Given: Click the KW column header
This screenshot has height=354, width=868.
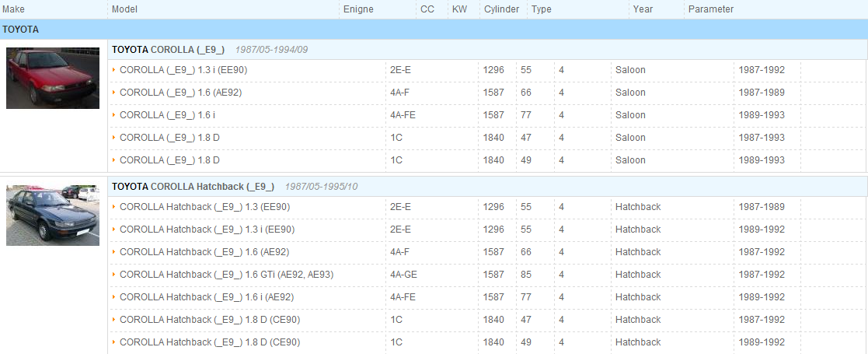Looking at the screenshot, I should 459,9.
